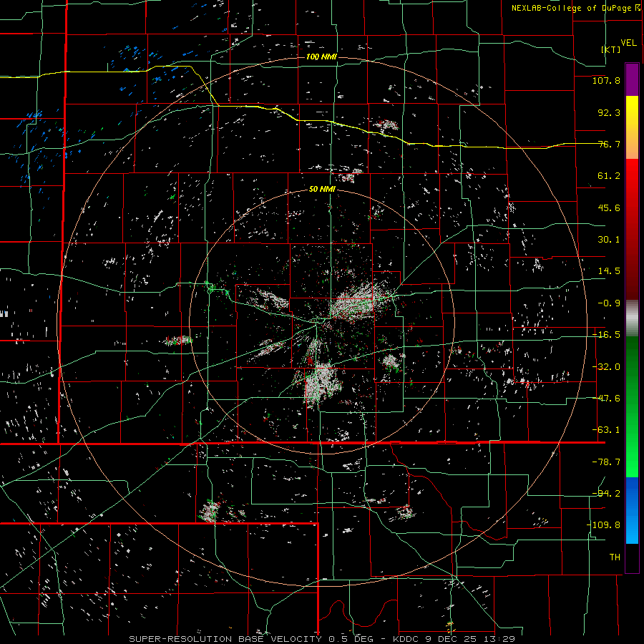Image resolution: width=644 pixels, height=644 pixels.
Task: Click the 14.5 velocity scale value
Action: [x=609, y=271]
